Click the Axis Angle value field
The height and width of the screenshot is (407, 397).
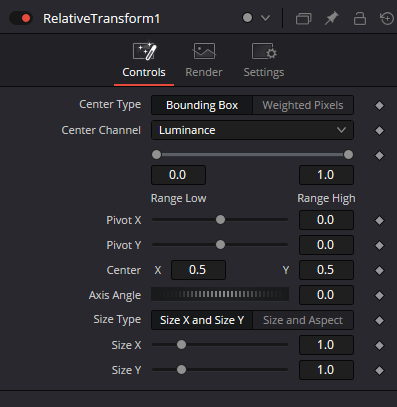(x=326, y=295)
